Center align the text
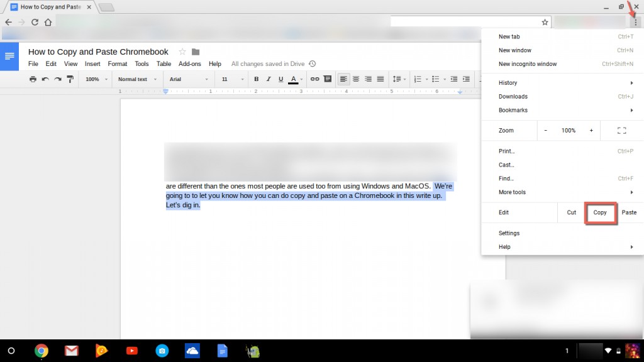 click(x=356, y=79)
